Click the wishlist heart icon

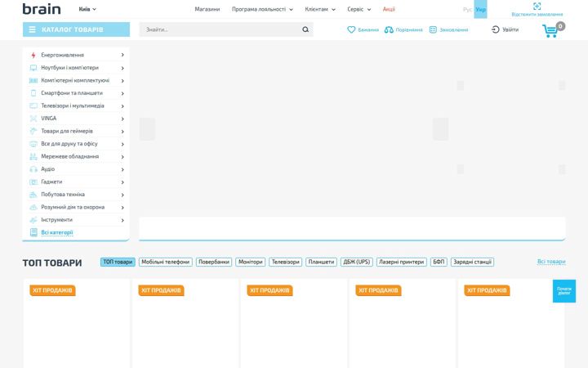351,29
